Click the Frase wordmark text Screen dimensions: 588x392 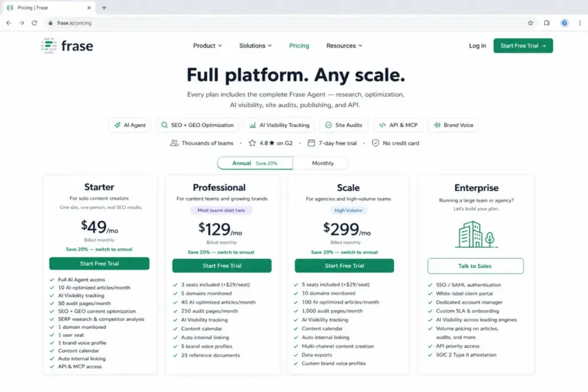77,46
